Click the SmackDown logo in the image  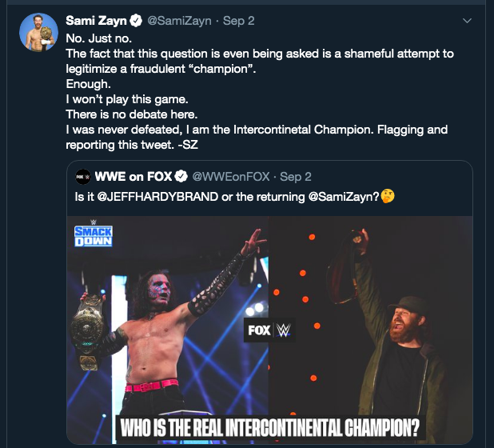click(94, 238)
